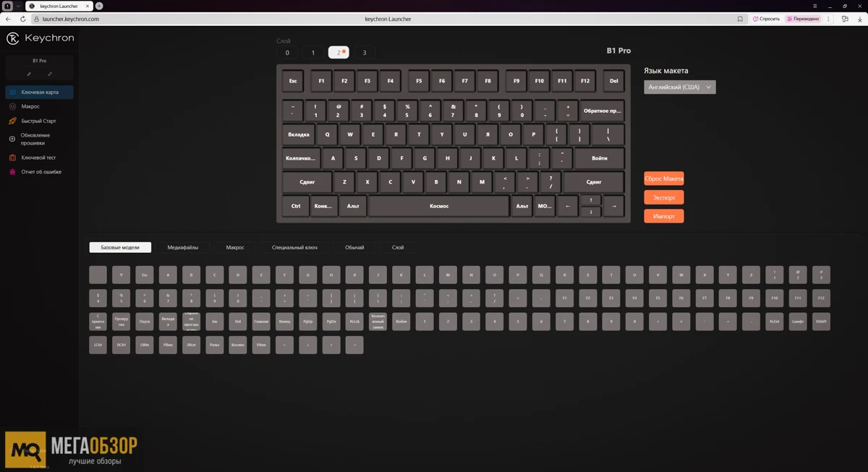Select the Базовые модели tab
The image size is (868, 472).
[x=120, y=247]
